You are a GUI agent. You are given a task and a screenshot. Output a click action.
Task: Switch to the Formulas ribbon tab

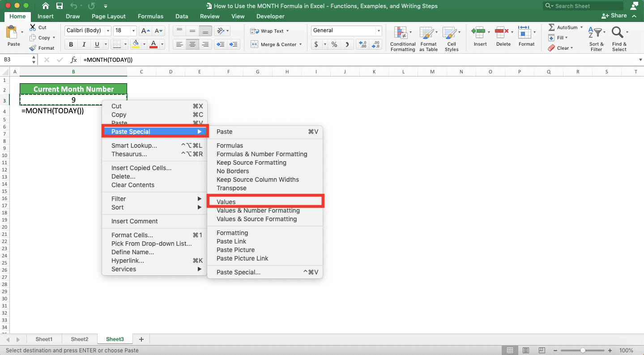point(150,16)
